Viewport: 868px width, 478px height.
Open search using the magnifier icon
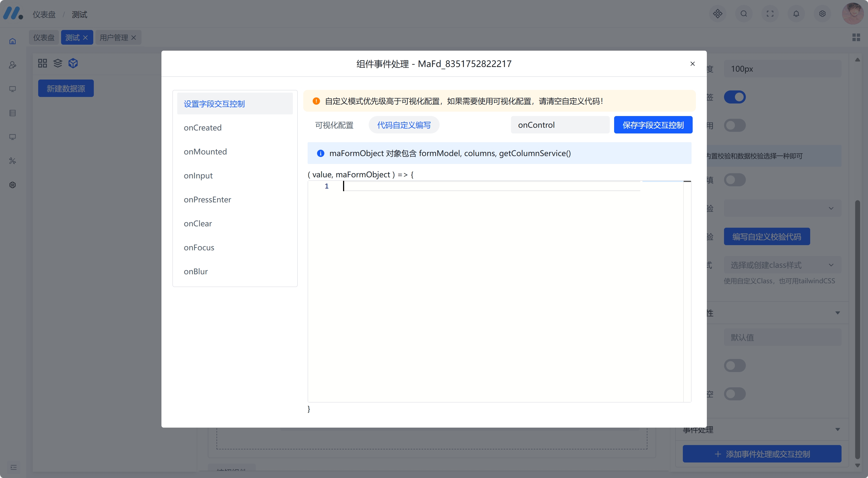tap(744, 14)
